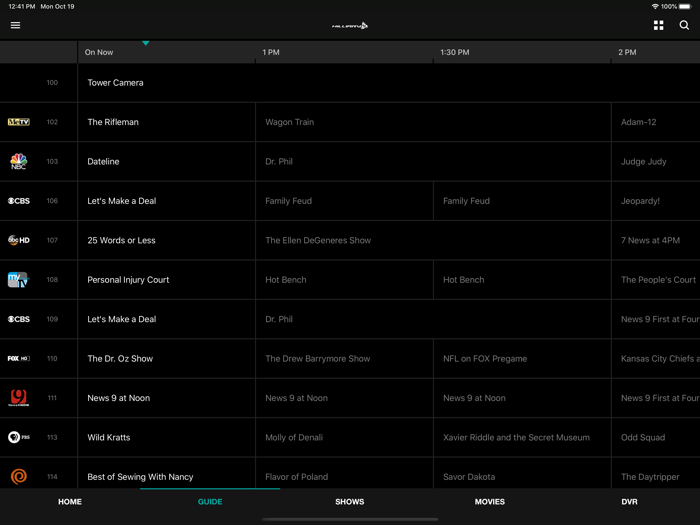Viewport: 700px width, 525px height.
Task: Switch to grid view icon
Action: 658,25
